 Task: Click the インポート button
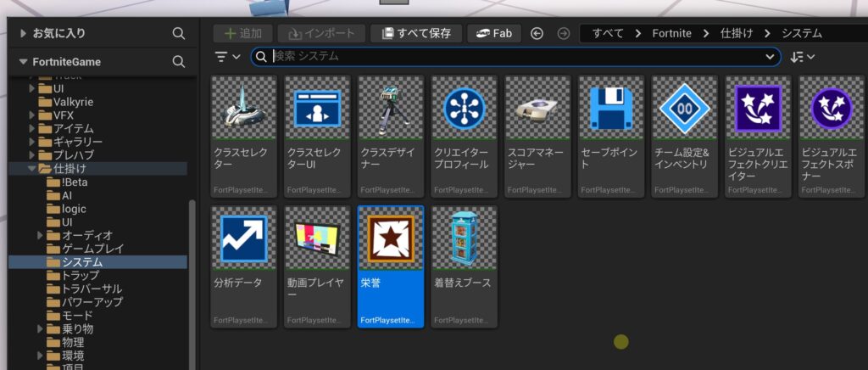pos(321,33)
